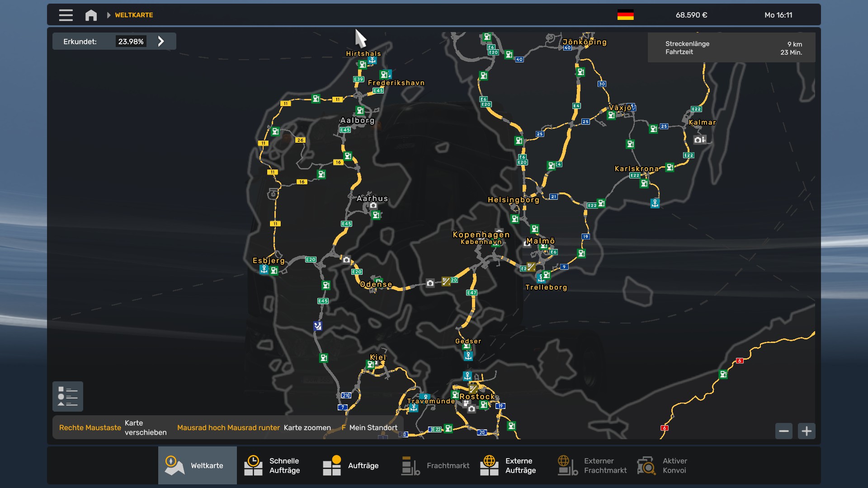Click the ferry anchor icon at Gedser
The height and width of the screenshot is (488, 868).
coord(468,356)
